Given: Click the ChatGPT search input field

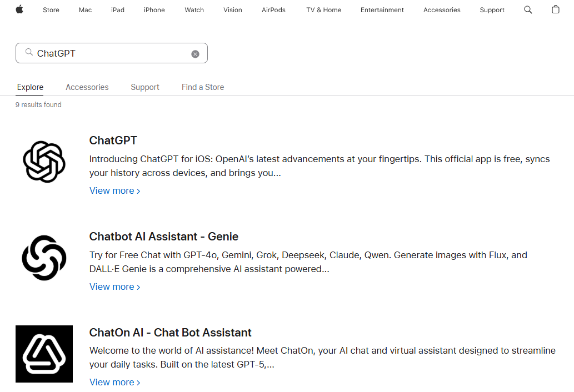Looking at the screenshot, I should pos(112,53).
